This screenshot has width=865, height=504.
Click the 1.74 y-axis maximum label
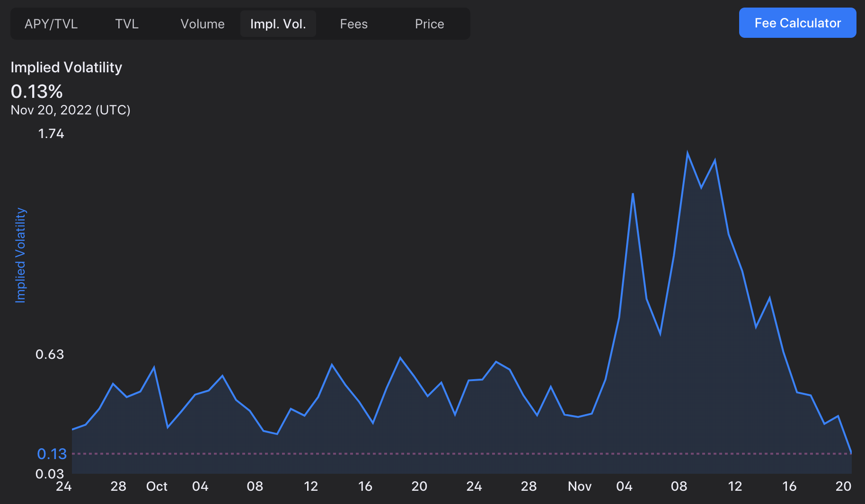(x=51, y=134)
